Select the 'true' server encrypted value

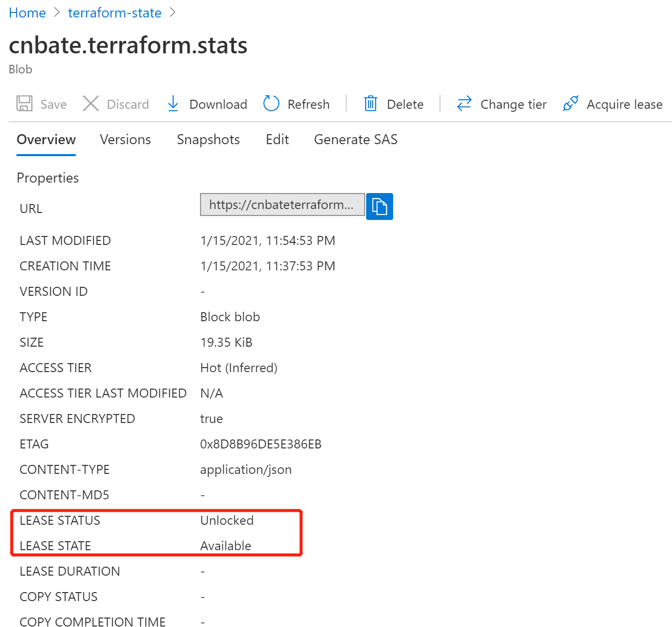click(212, 419)
